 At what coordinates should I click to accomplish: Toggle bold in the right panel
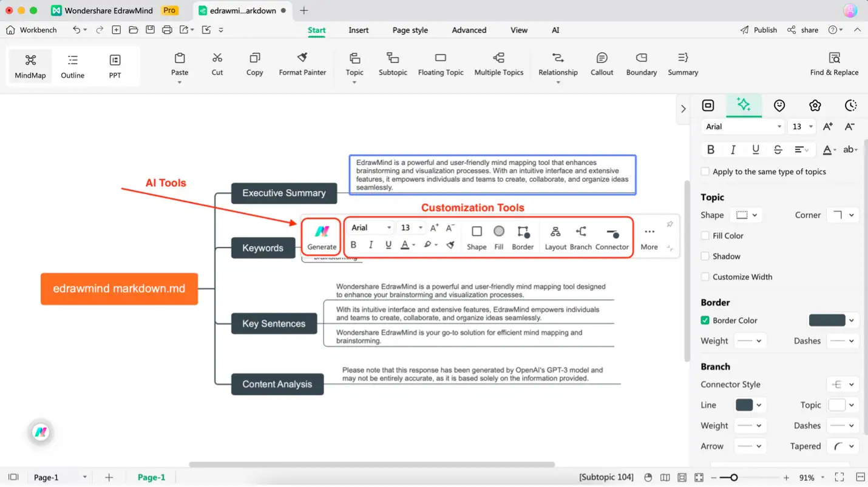point(711,150)
